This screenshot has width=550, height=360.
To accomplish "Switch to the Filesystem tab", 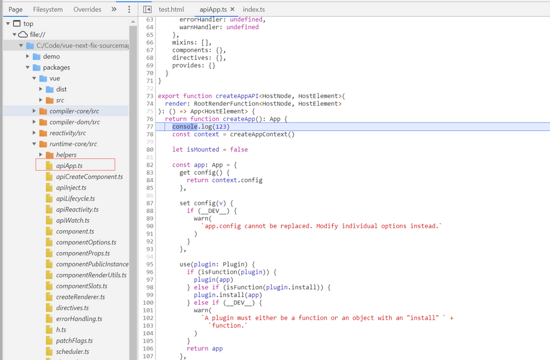I will point(48,9).
